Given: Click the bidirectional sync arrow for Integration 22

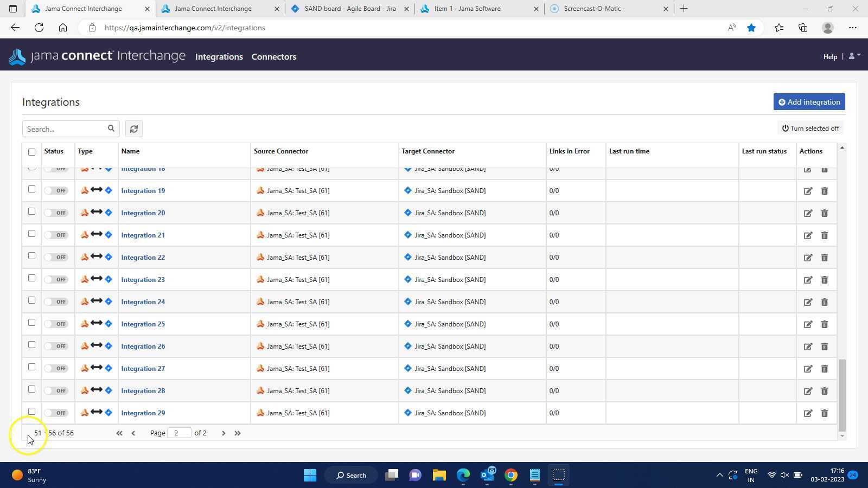Looking at the screenshot, I should point(95,257).
